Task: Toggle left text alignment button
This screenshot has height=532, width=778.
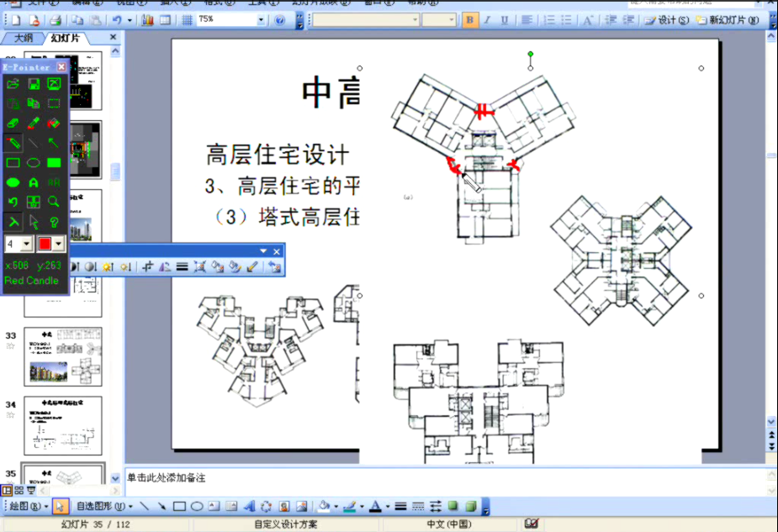Action: [x=527, y=20]
